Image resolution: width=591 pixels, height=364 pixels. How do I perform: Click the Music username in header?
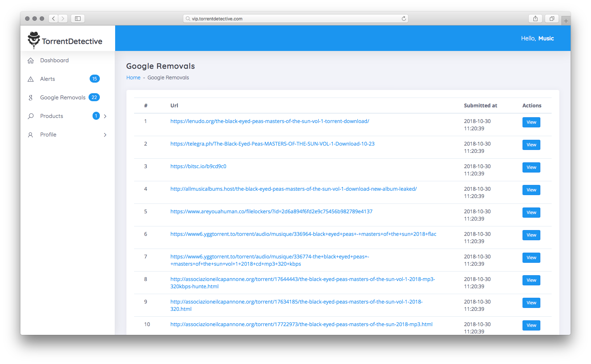546,38
